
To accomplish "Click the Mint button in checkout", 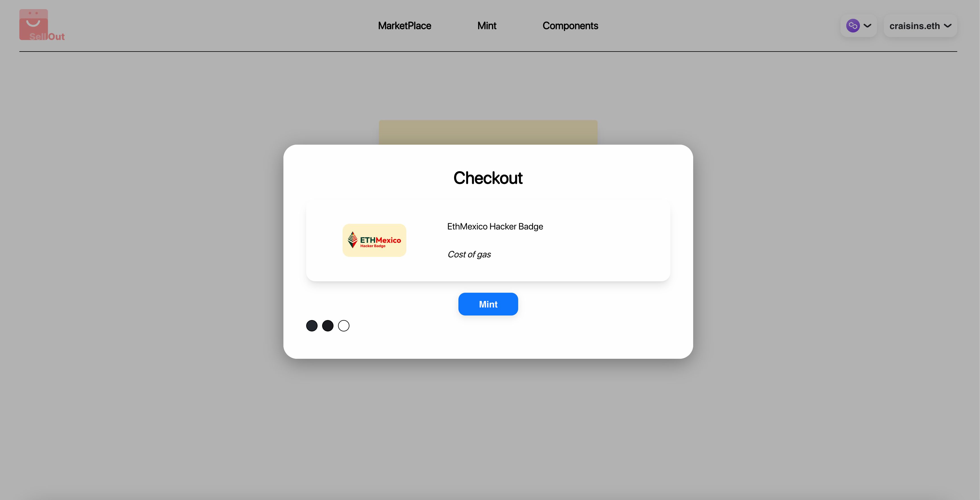I will (487, 304).
